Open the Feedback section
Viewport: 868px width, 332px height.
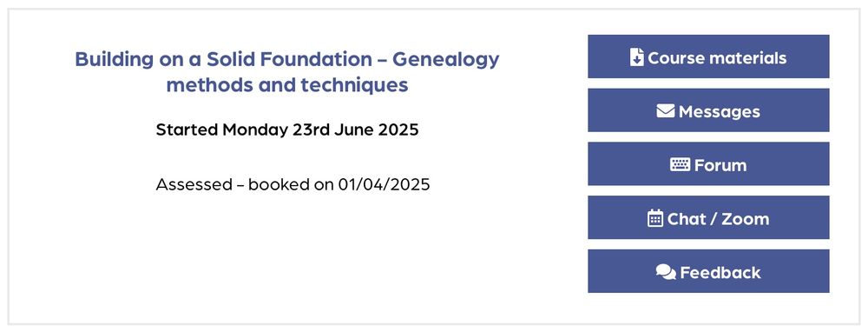(x=708, y=271)
